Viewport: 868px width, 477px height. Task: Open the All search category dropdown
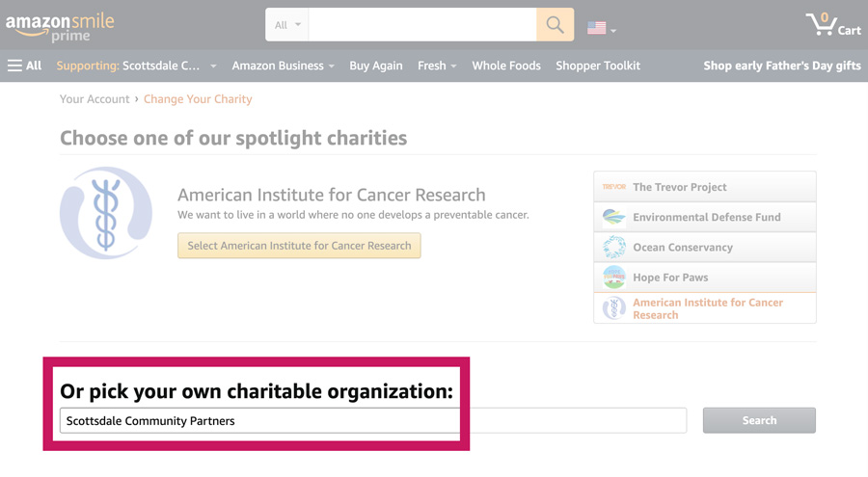tap(287, 25)
